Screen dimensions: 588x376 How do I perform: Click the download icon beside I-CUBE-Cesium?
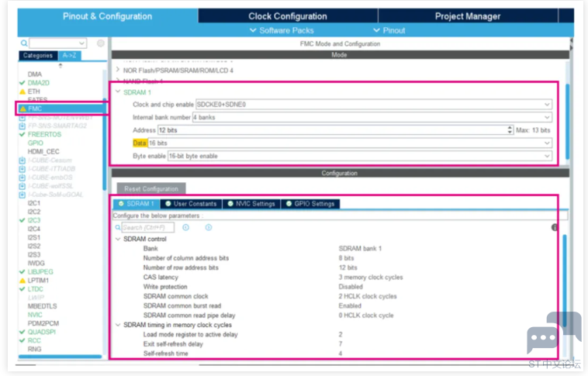(x=22, y=160)
